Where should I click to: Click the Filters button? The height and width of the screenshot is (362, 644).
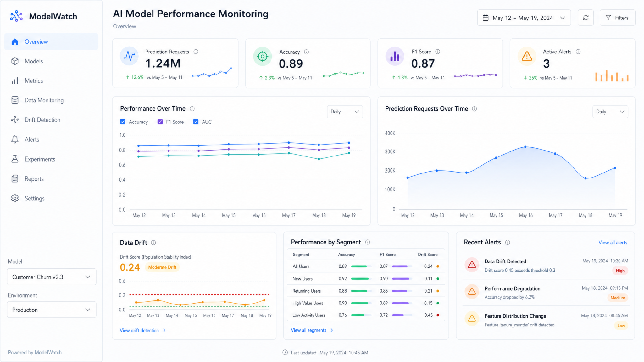pyautogui.click(x=617, y=18)
